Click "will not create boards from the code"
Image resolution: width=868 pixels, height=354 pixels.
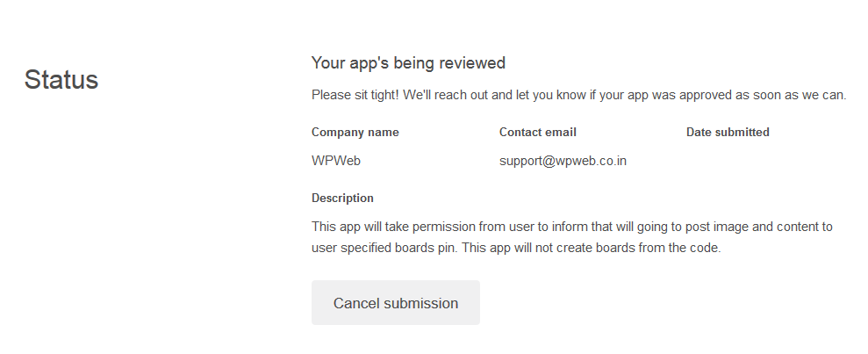(614, 248)
